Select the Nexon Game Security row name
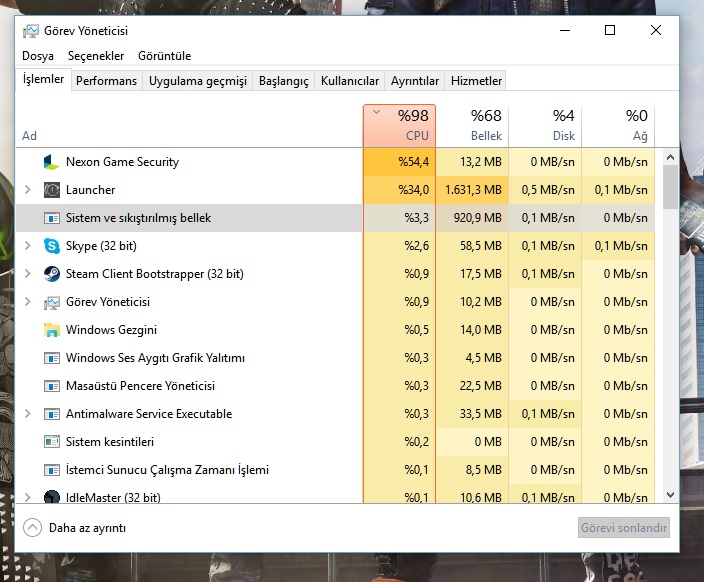This screenshot has height=582, width=704. 122,162
